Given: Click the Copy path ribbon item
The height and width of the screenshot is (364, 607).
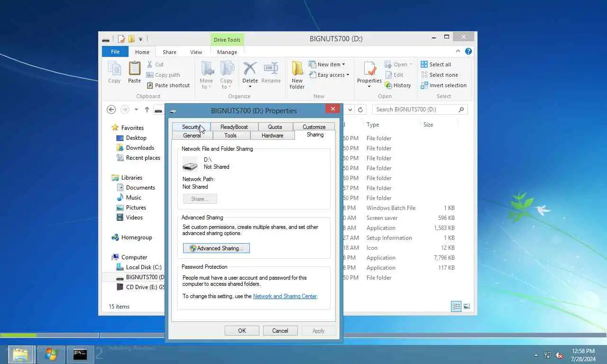Looking at the screenshot, I should click(x=163, y=75).
